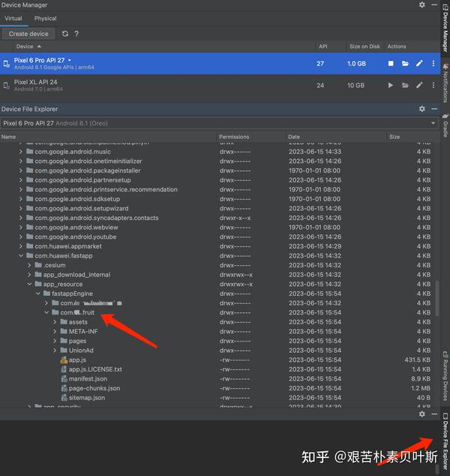Image resolution: width=450 pixels, height=476 pixels.
Task: Switch to the Physical devices tab
Action: [46, 19]
